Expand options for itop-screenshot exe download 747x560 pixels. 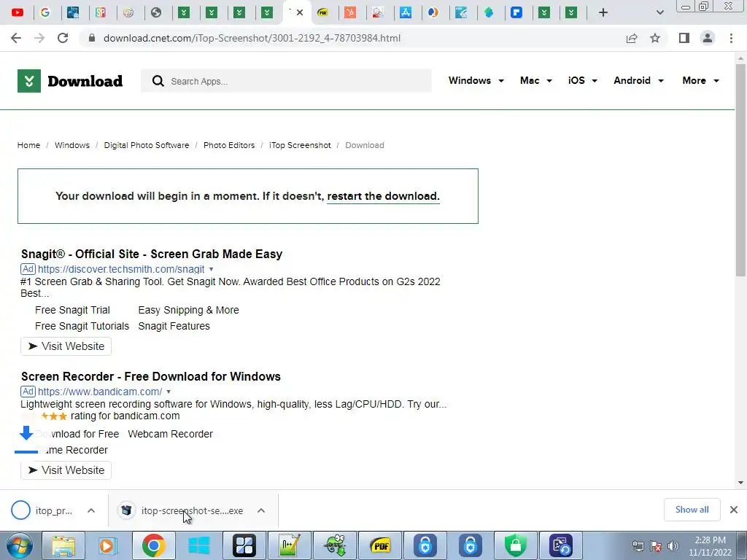point(261,510)
